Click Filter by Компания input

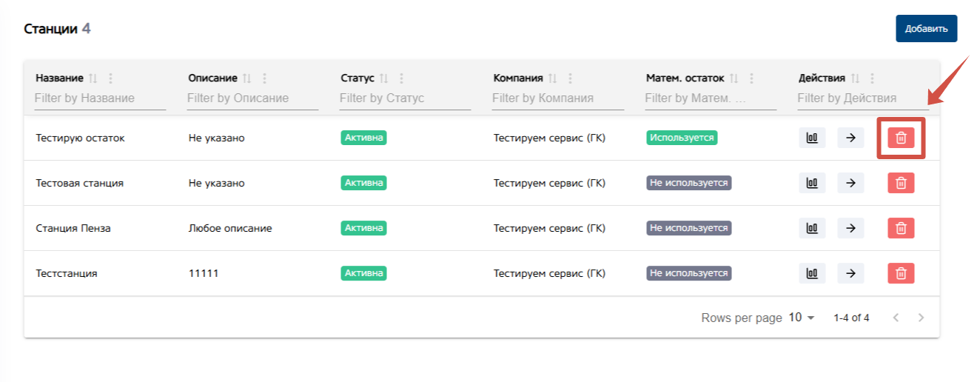coord(557,98)
